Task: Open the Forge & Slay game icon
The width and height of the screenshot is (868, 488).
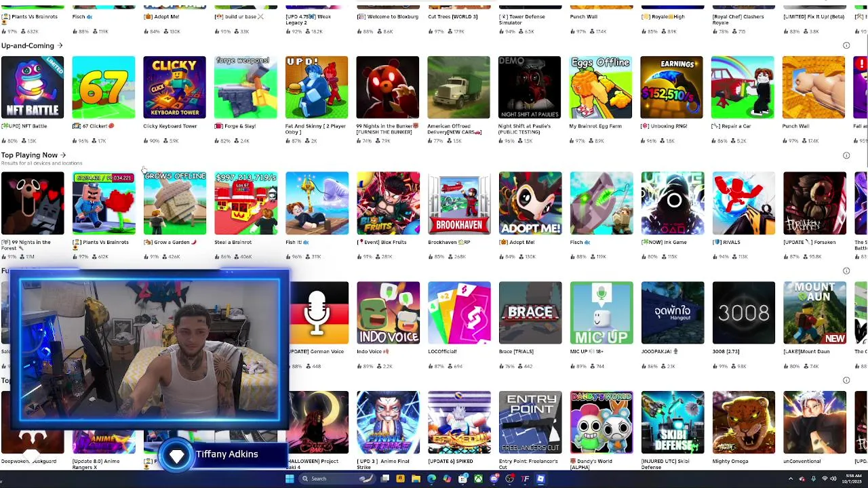Action: coord(245,87)
